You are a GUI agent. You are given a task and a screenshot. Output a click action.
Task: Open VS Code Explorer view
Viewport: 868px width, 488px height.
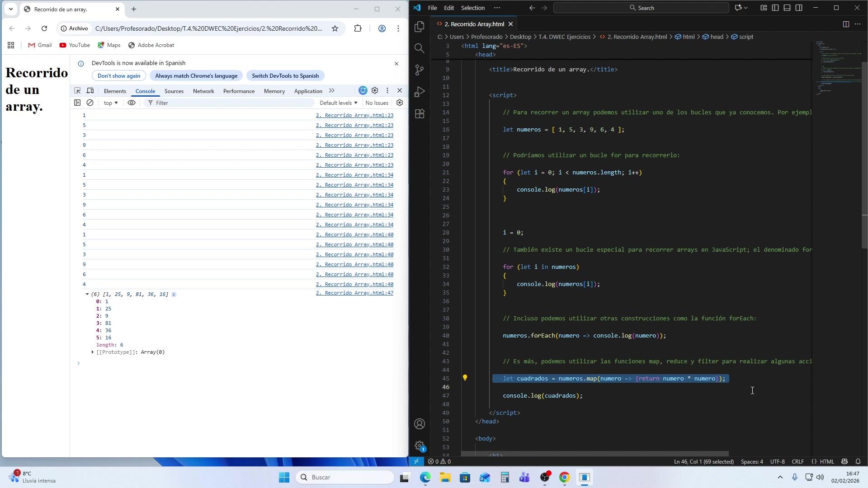(420, 27)
